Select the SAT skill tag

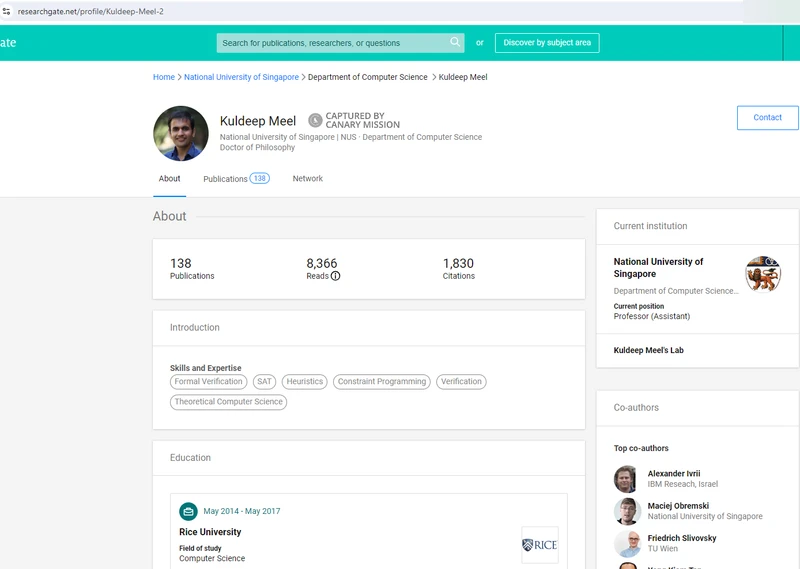pos(264,382)
